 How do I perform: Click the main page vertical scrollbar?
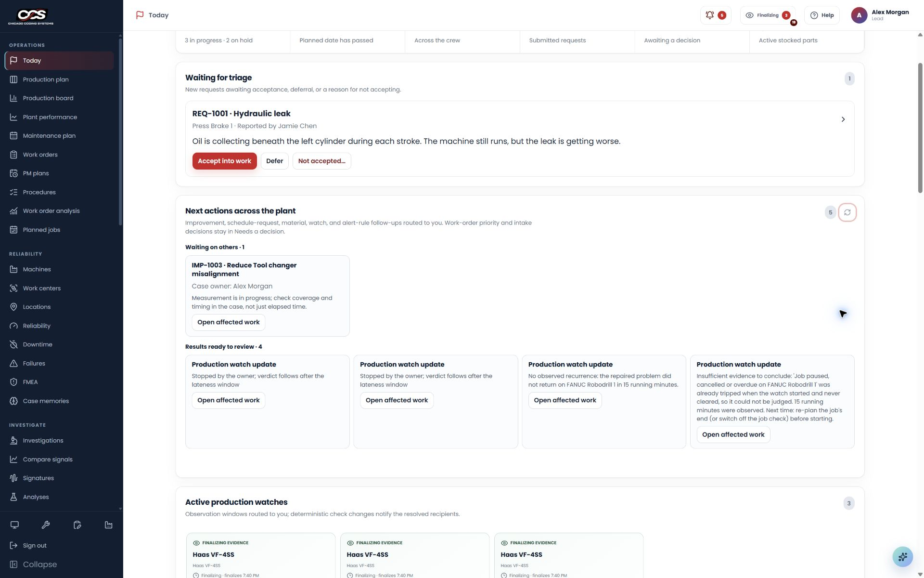click(920, 128)
